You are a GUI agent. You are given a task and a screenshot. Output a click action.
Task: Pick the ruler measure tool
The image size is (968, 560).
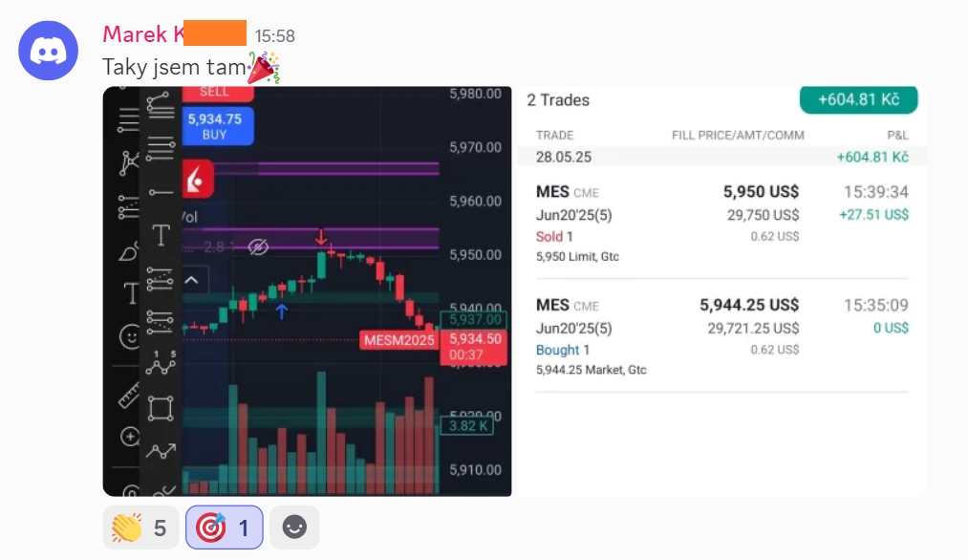(128, 395)
